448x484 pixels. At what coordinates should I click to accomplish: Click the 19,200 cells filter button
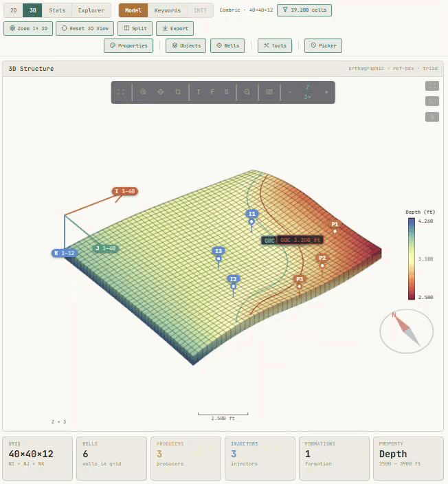pos(304,10)
